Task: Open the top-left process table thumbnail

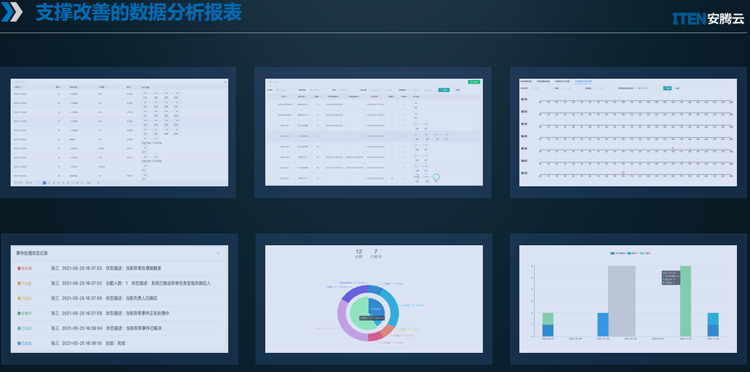Action: [119, 132]
